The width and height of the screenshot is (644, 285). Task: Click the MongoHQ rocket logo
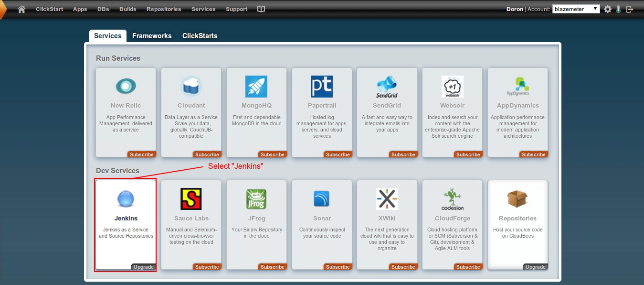coord(256,87)
